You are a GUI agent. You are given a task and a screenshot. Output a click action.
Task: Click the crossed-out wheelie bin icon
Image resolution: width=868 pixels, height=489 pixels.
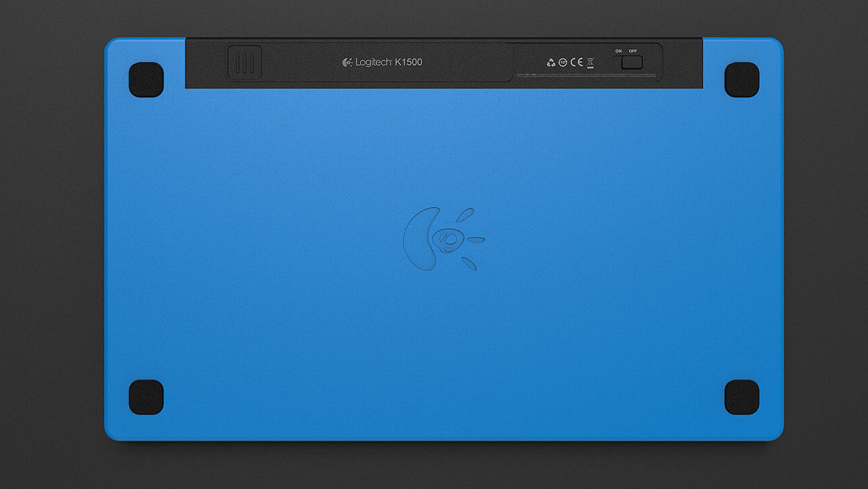coord(590,62)
